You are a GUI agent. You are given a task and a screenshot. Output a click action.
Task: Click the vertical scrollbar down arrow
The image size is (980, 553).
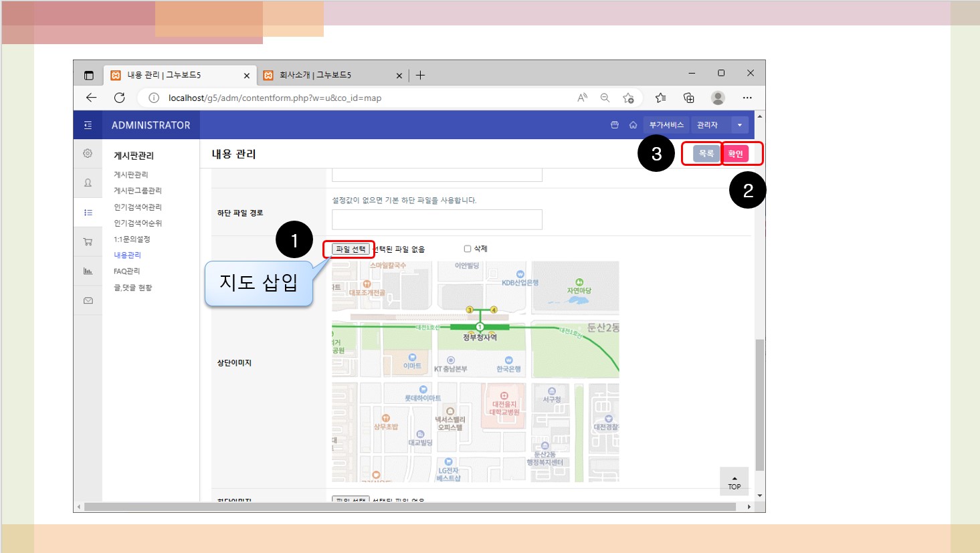pyautogui.click(x=759, y=495)
